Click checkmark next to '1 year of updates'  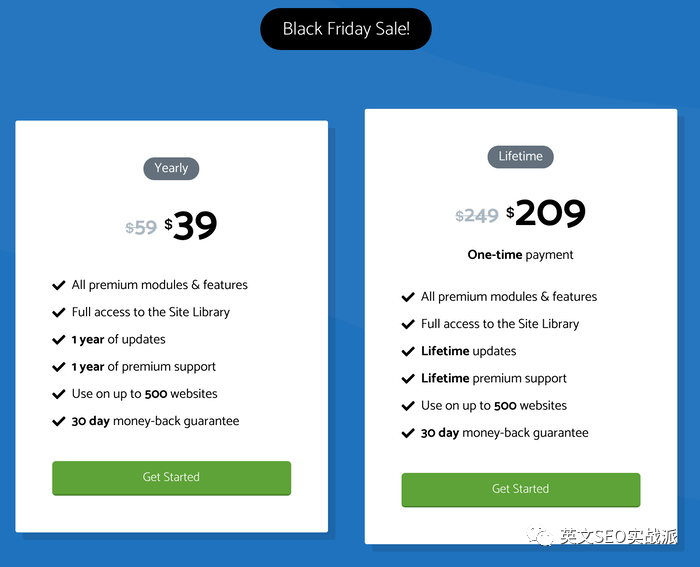tap(59, 340)
